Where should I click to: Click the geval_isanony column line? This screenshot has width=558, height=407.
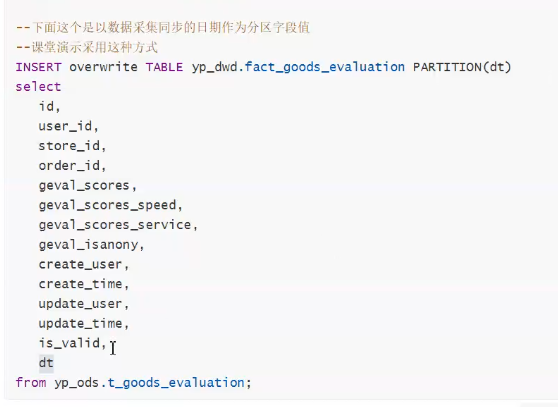click(91, 245)
